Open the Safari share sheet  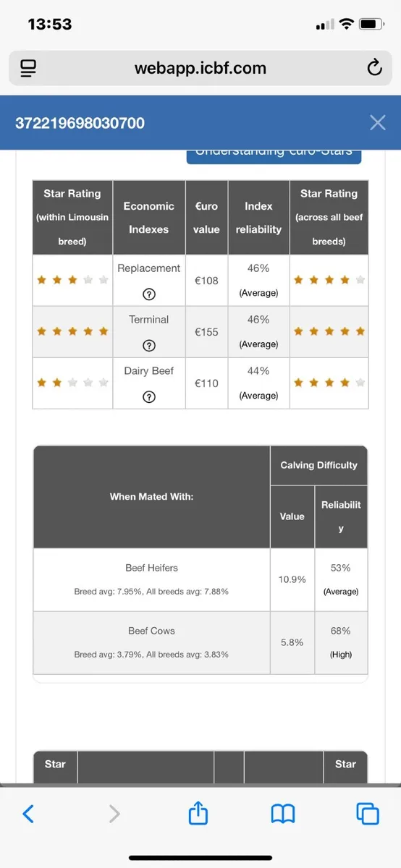198,813
